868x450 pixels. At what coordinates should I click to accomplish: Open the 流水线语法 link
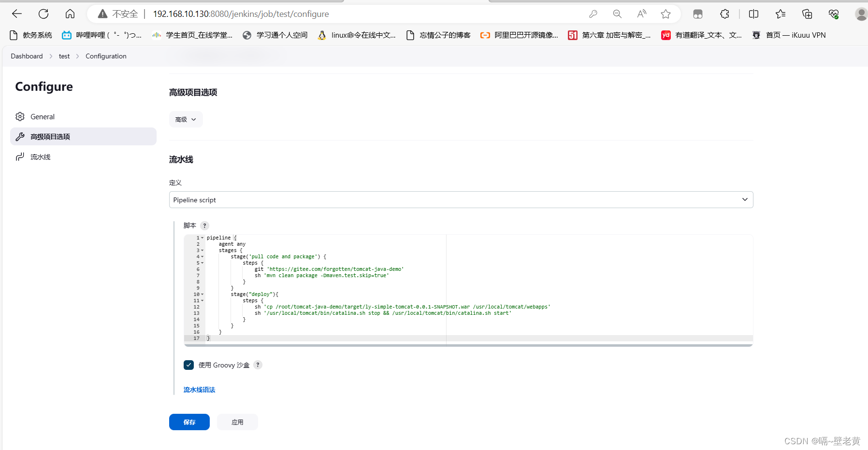pyautogui.click(x=199, y=390)
